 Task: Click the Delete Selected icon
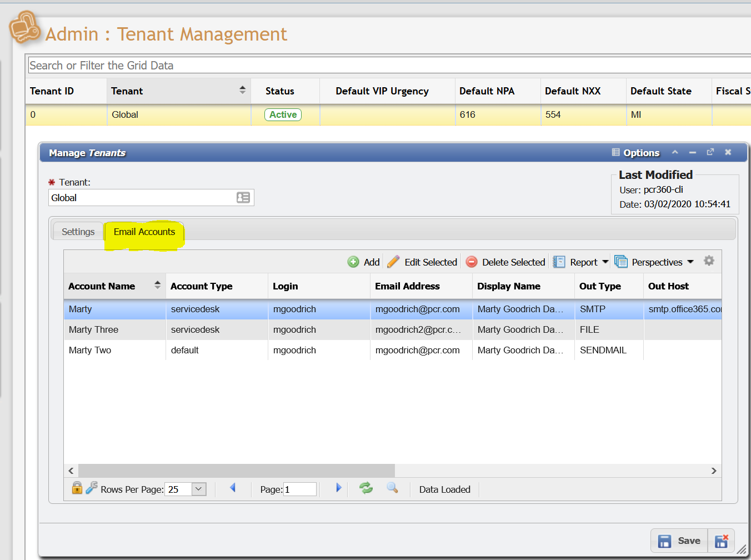pos(472,262)
